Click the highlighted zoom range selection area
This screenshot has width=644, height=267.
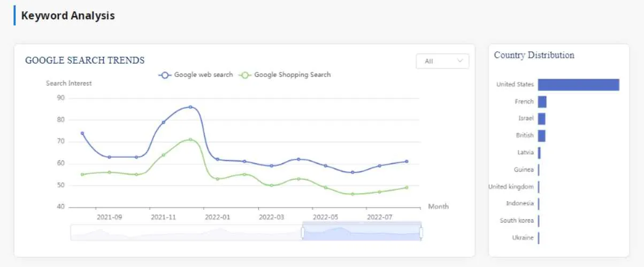362,233
